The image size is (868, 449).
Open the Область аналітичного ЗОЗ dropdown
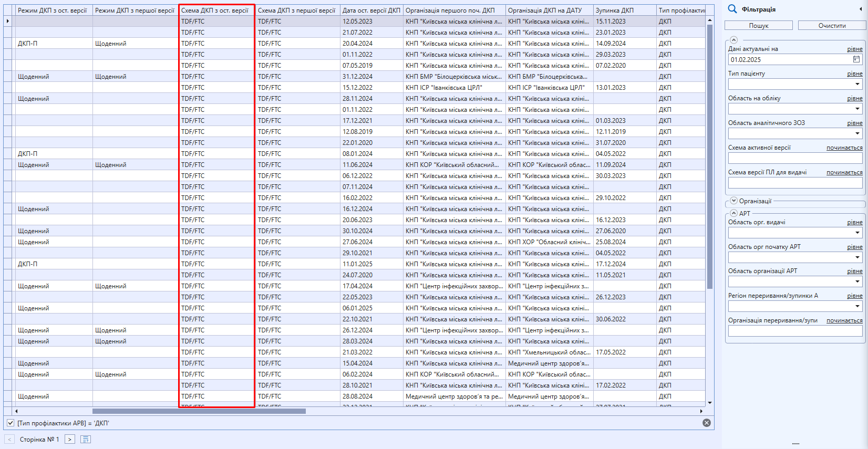(x=857, y=133)
